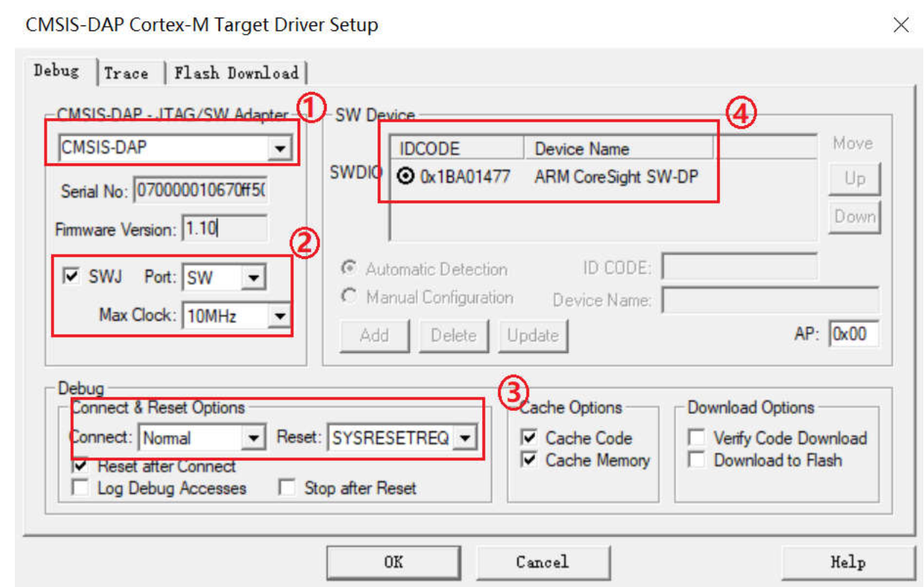Click the Down move button
Screen dimensions: 924x587
click(854, 217)
